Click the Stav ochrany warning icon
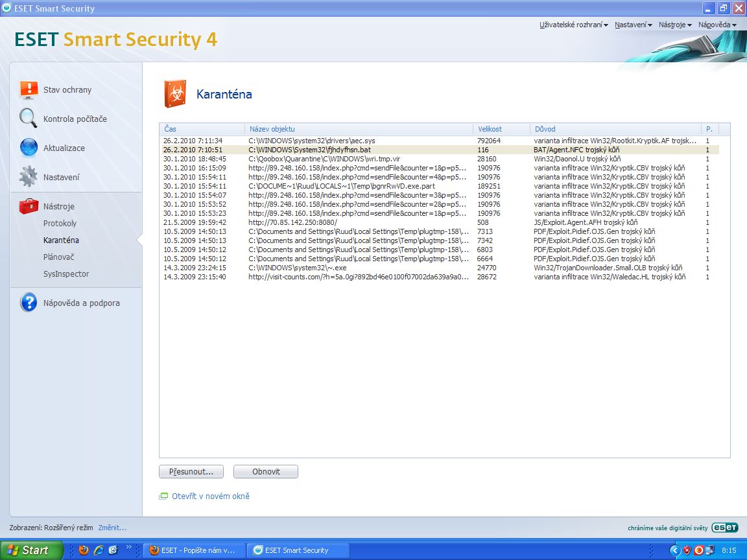 pyautogui.click(x=29, y=89)
